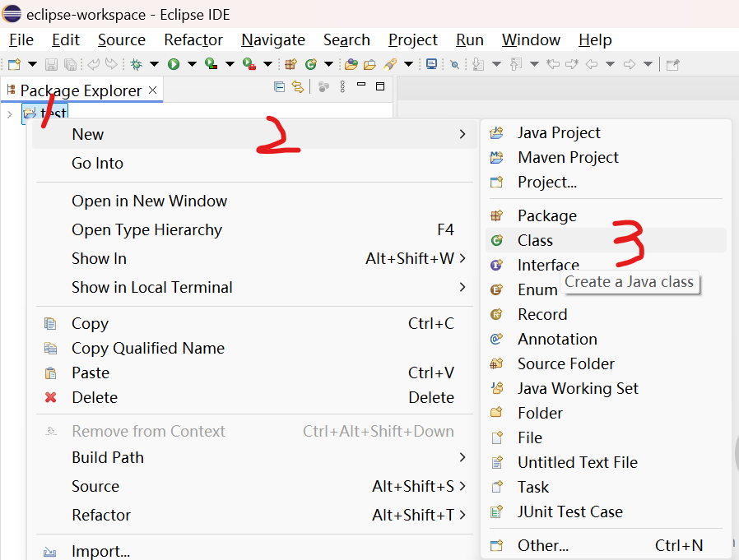Open the File menu
This screenshot has width=739, height=560.
[21, 40]
